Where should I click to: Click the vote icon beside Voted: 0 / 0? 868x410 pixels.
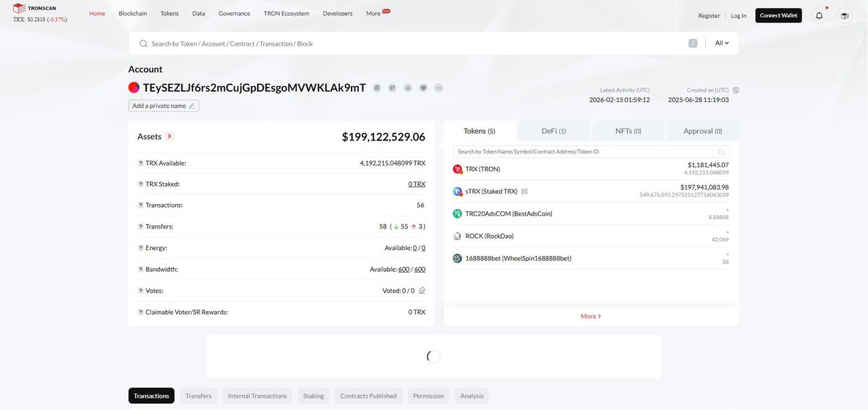[422, 290]
